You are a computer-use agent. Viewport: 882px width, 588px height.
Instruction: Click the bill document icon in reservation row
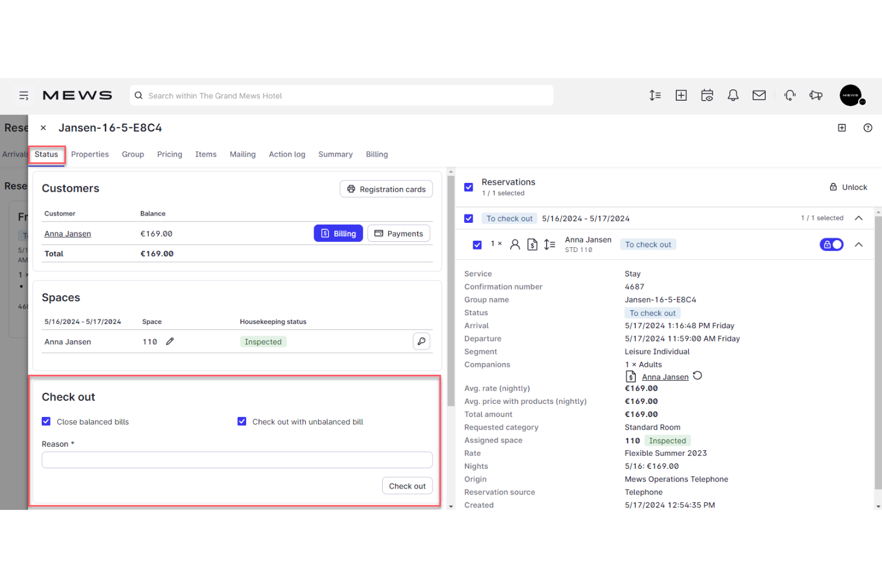(x=532, y=244)
